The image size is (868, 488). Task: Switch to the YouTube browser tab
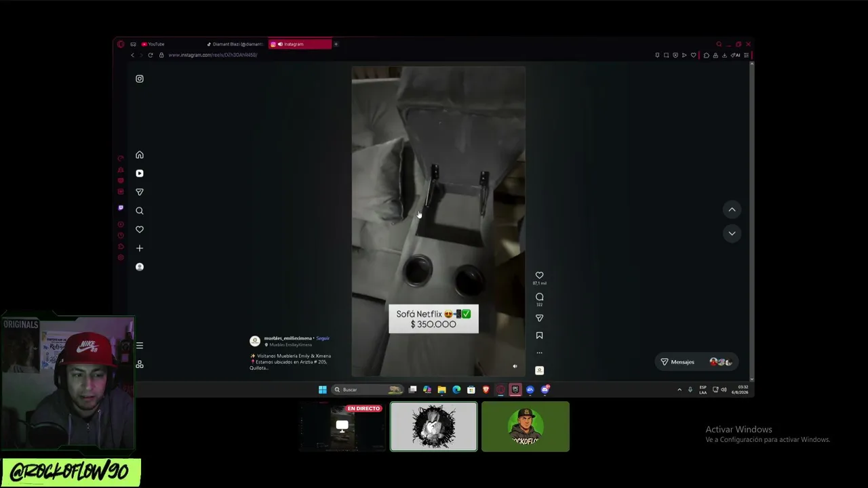pyautogui.click(x=153, y=44)
